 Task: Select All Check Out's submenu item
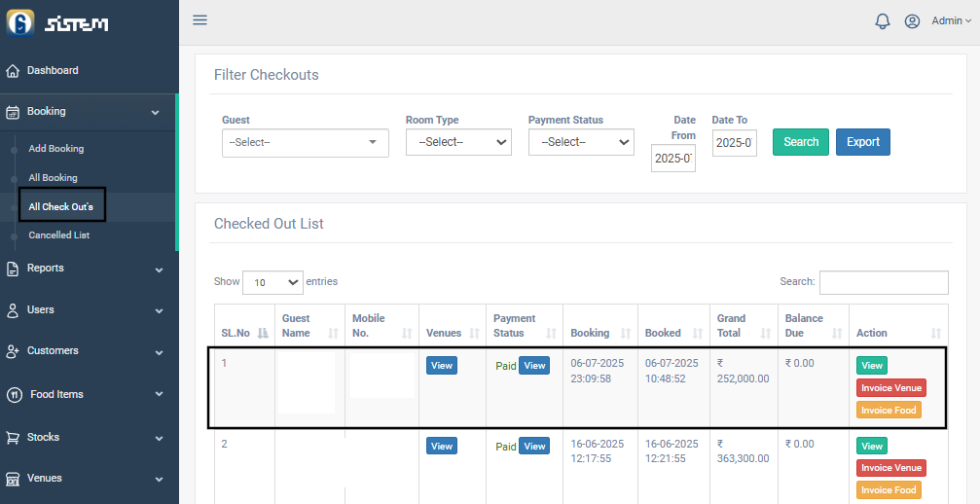pyautogui.click(x=60, y=206)
